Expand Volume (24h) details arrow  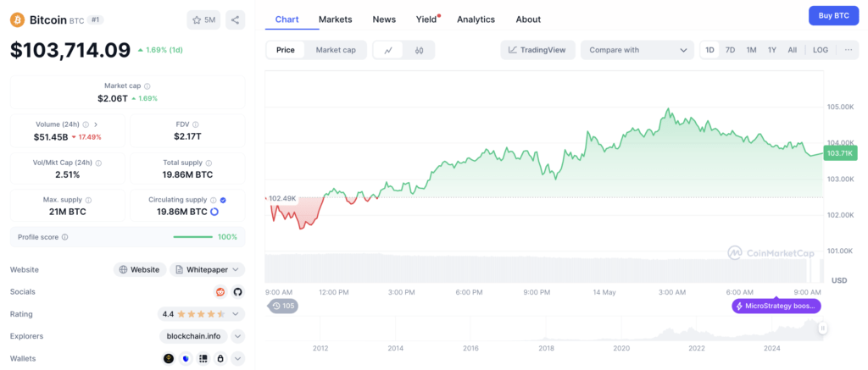[96, 124]
